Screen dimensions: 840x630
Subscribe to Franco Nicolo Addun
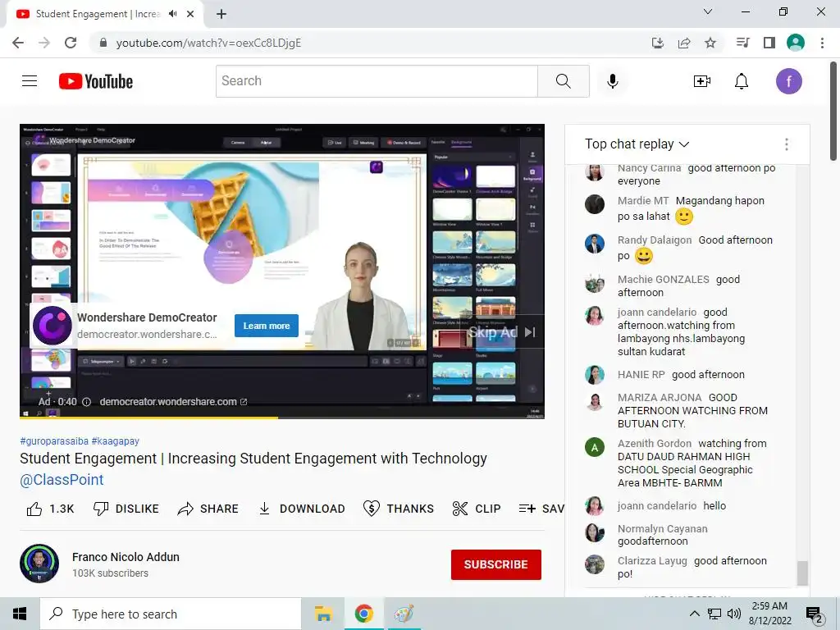pyautogui.click(x=495, y=564)
